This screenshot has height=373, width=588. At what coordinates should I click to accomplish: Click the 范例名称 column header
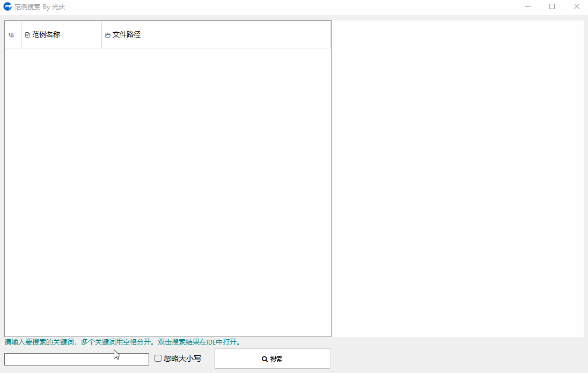pyautogui.click(x=62, y=34)
